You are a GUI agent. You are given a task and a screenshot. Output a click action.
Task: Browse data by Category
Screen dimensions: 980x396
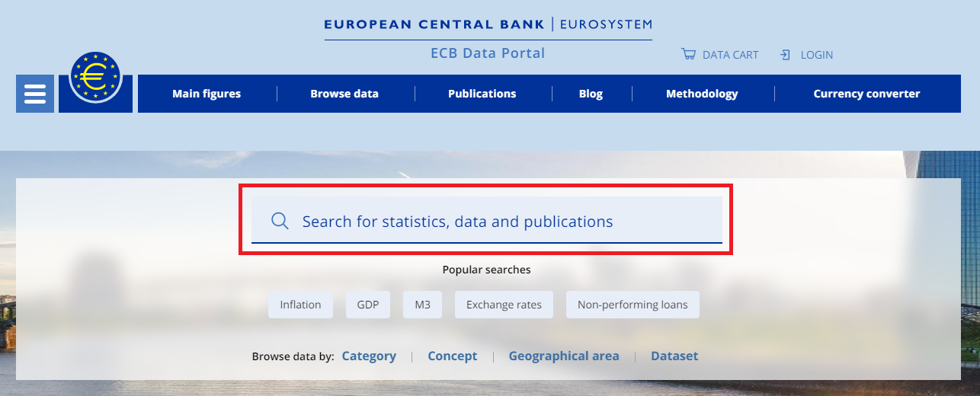[x=369, y=356]
